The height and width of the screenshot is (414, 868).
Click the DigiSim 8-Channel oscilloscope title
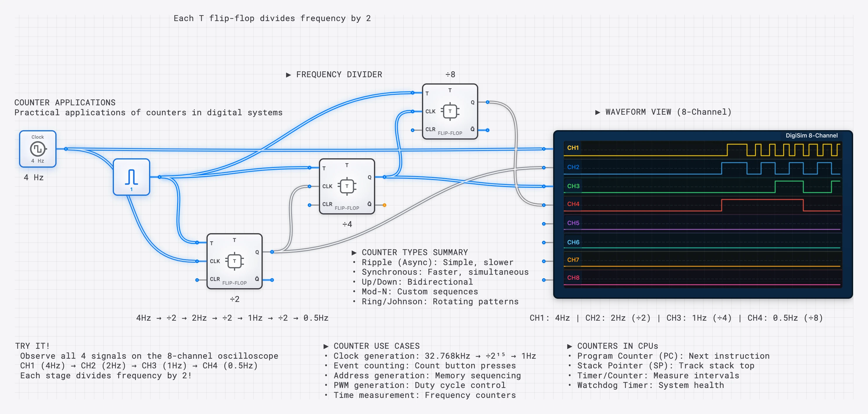tap(811, 136)
